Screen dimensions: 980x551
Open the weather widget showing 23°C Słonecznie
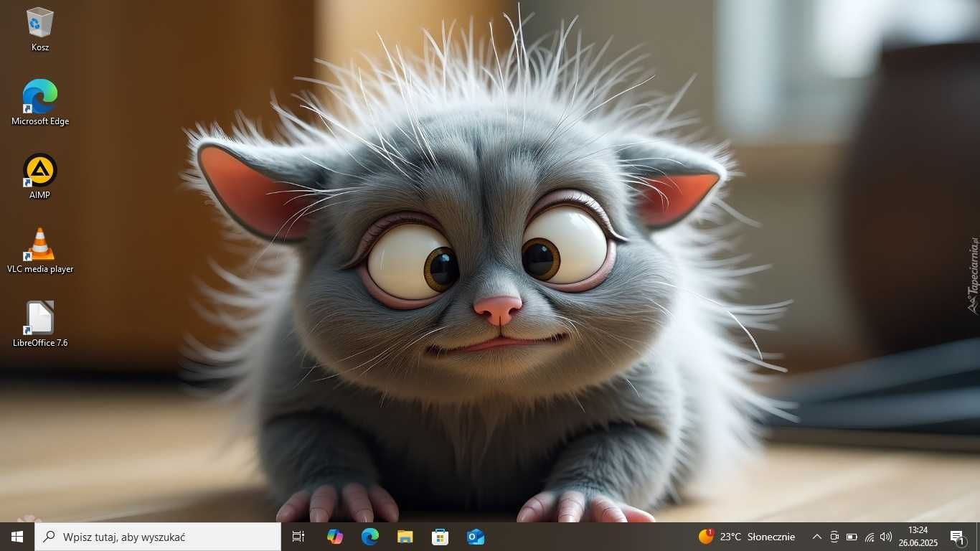(747, 537)
